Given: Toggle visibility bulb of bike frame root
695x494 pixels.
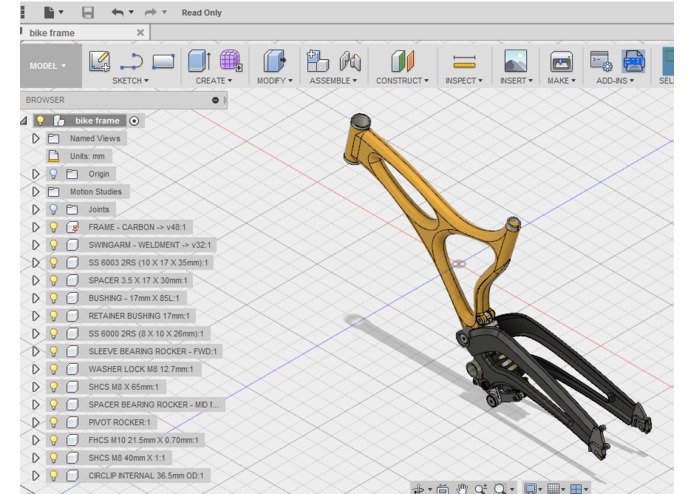Looking at the screenshot, I should click(x=40, y=121).
